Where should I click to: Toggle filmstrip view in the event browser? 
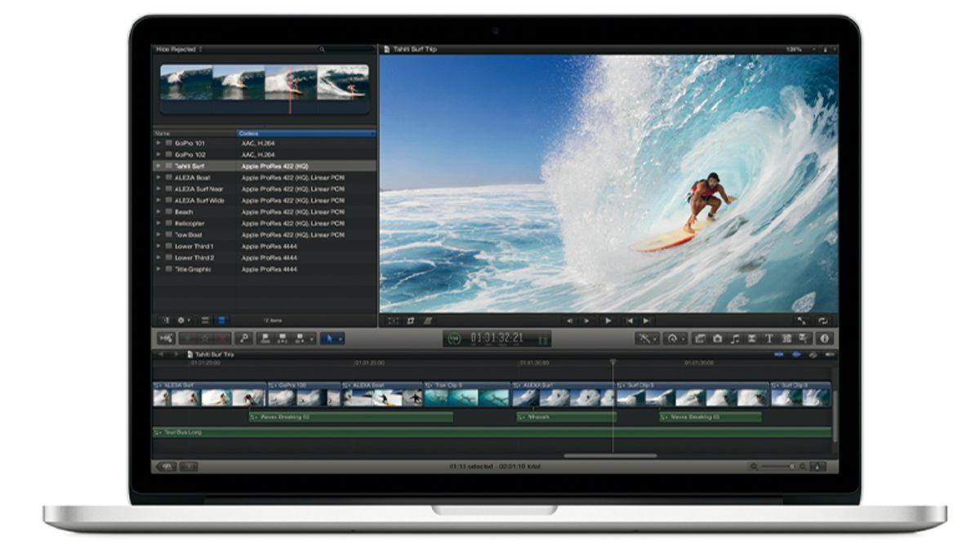tap(222, 320)
